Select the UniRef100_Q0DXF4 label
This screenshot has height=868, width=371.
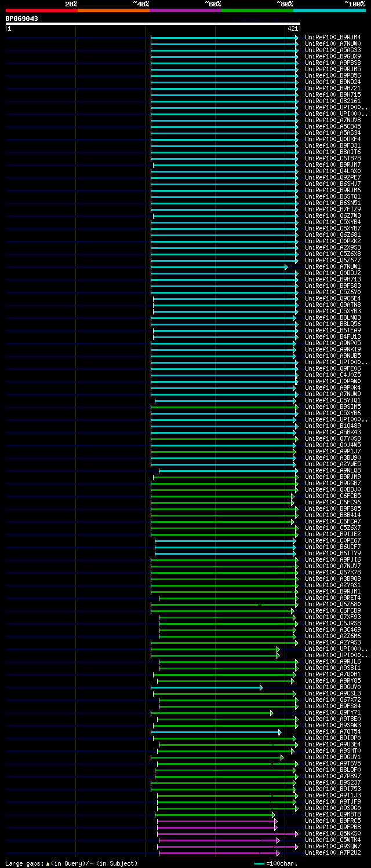[333, 139]
